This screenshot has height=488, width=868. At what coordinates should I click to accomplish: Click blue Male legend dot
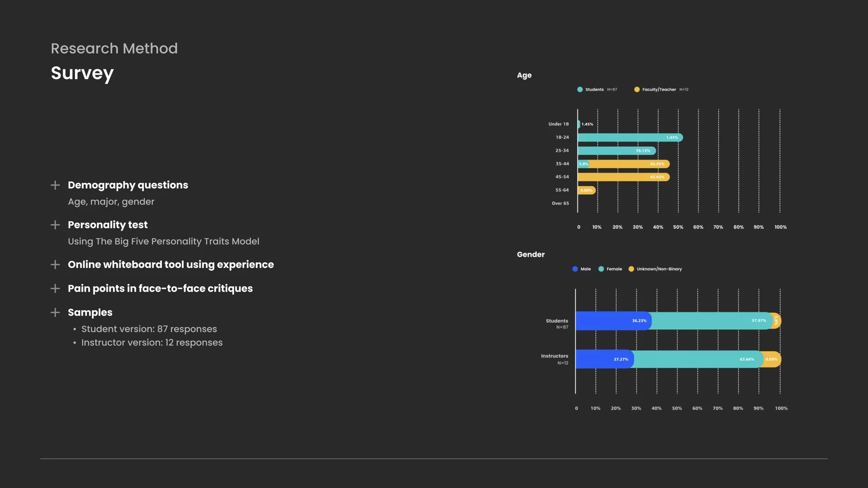(575, 269)
